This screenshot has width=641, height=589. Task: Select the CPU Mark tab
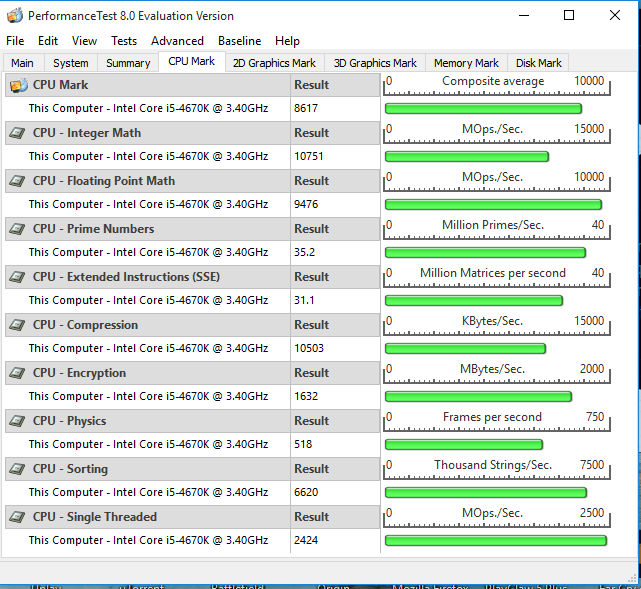[x=192, y=61]
